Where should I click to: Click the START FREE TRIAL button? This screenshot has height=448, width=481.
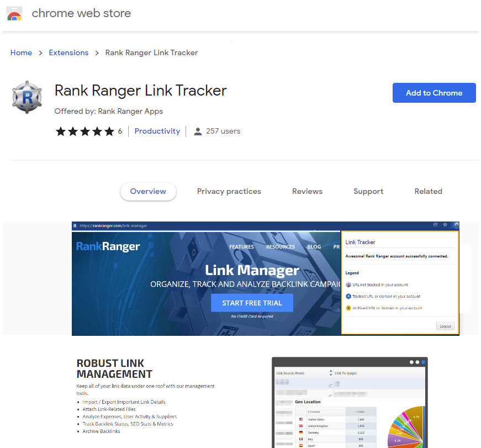(252, 303)
